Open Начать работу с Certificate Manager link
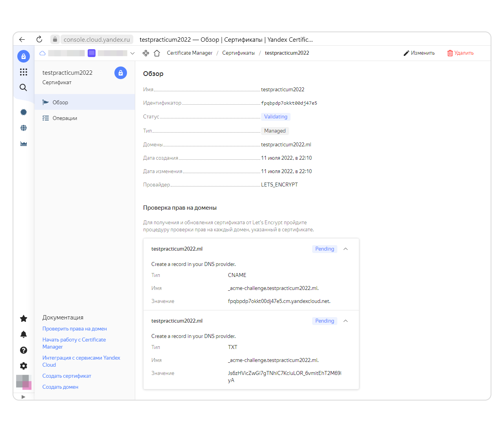Viewport: 504px width, 432px height. [74, 343]
